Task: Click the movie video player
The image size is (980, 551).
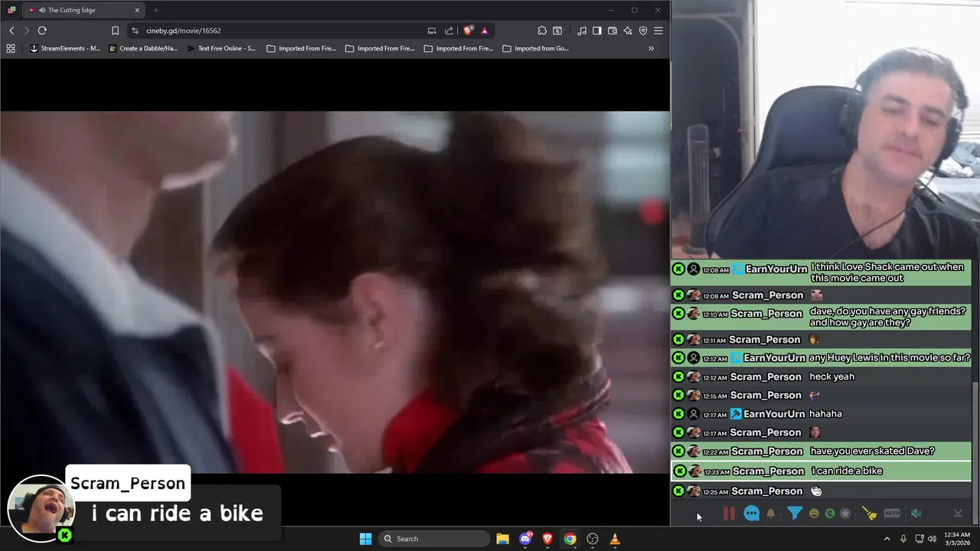Action: click(x=335, y=292)
